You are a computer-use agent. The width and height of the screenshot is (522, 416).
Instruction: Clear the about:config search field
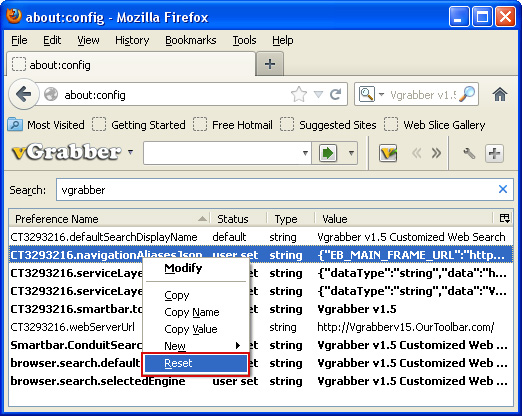pyautogui.click(x=503, y=189)
